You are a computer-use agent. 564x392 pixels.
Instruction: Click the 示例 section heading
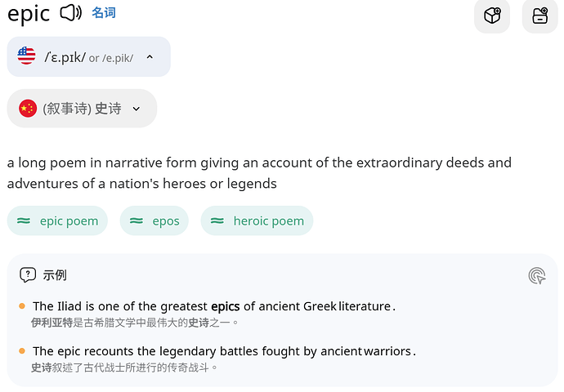55,275
